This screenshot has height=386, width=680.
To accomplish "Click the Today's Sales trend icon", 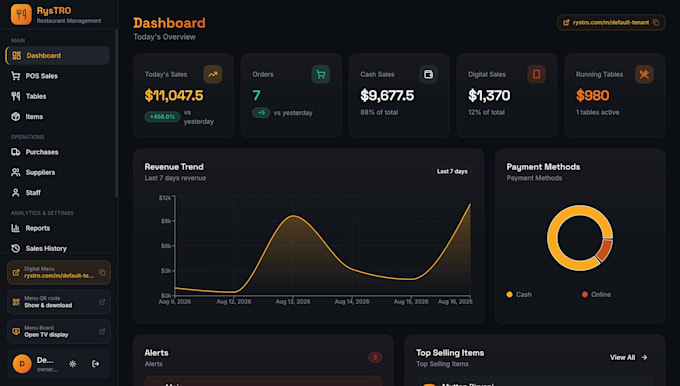I will point(212,74).
